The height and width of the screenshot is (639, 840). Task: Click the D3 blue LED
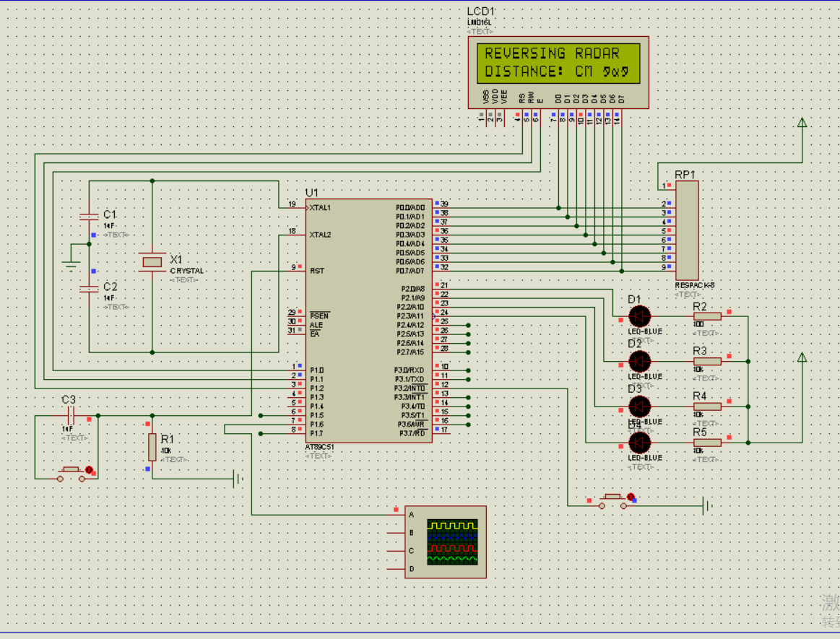pos(639,406)
